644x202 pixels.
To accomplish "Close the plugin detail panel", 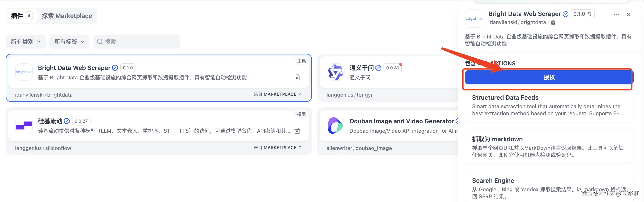I will [628, 15].
